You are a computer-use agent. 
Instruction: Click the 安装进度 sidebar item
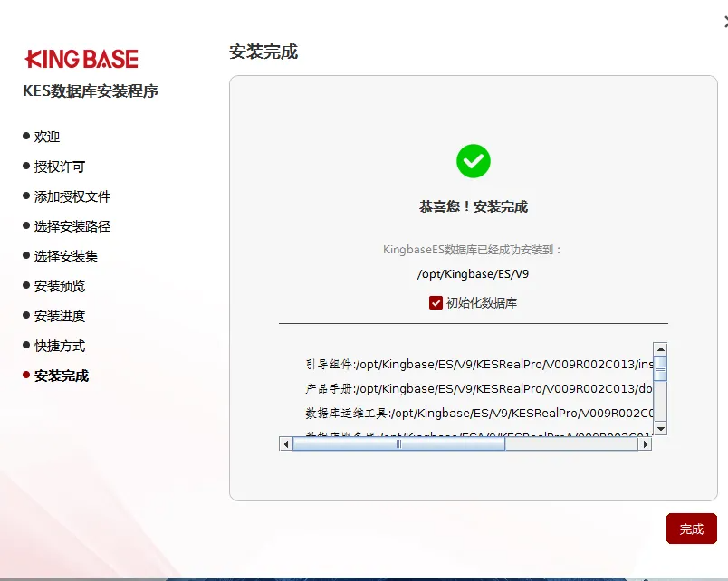click(x=60, y=316)
